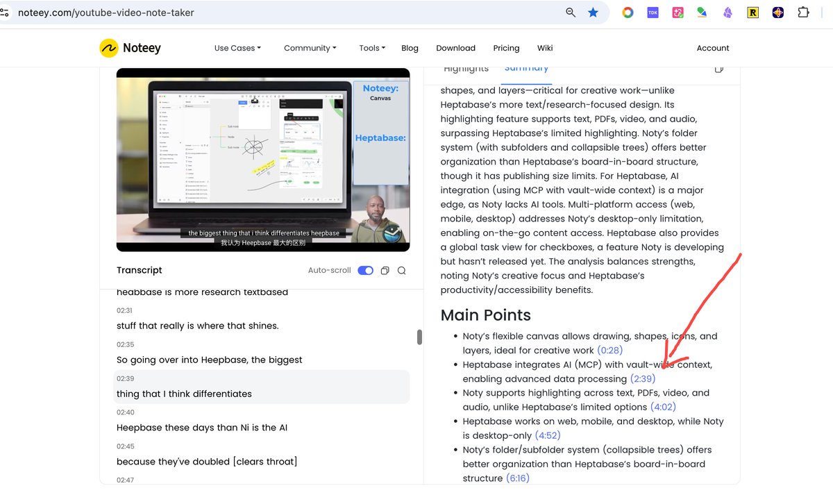Jump to the (2:39) timestamp link

[x=643, y=379]
